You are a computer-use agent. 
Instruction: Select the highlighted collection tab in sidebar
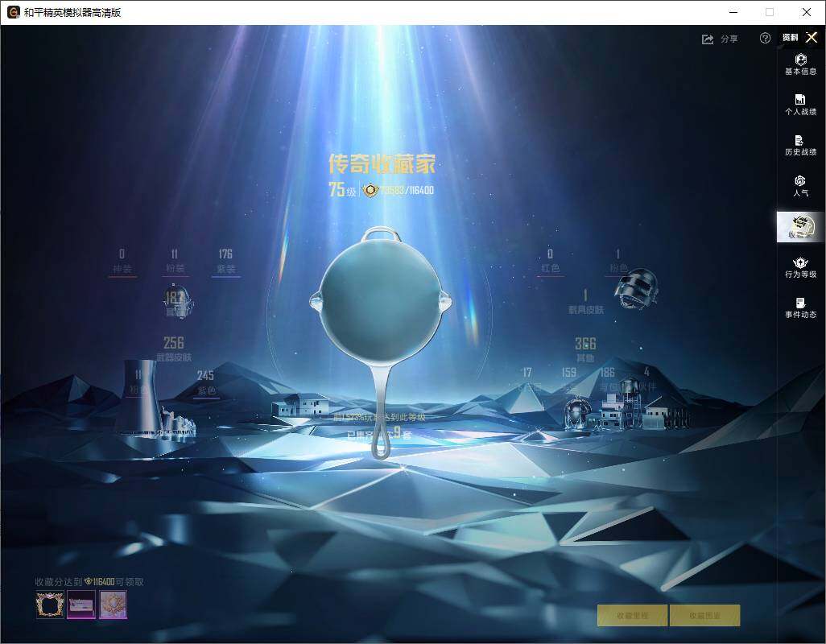[800, 227]
